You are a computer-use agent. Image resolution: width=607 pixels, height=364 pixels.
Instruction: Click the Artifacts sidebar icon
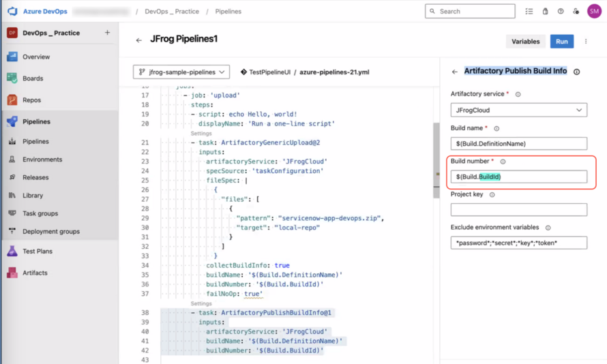(12, 273)
